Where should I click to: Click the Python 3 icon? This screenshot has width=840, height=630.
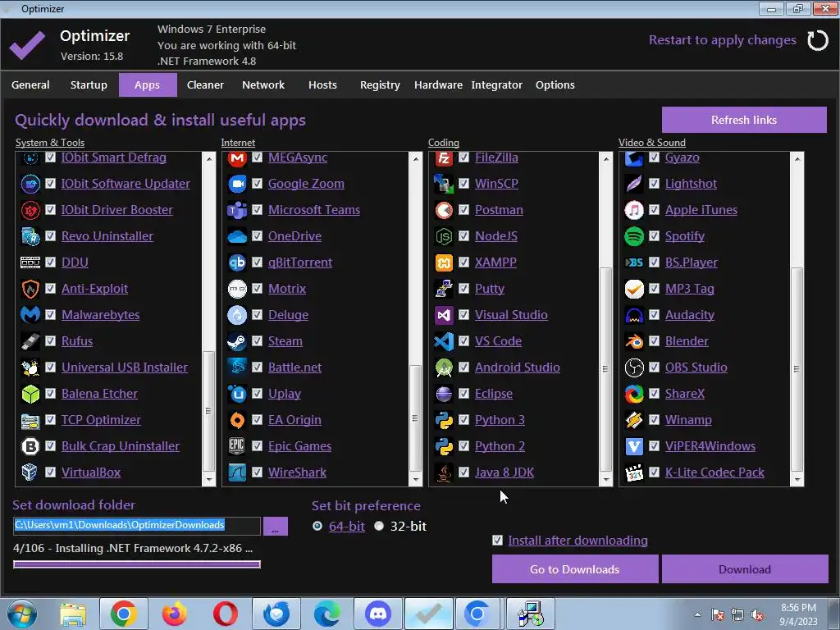coord(444,419)
